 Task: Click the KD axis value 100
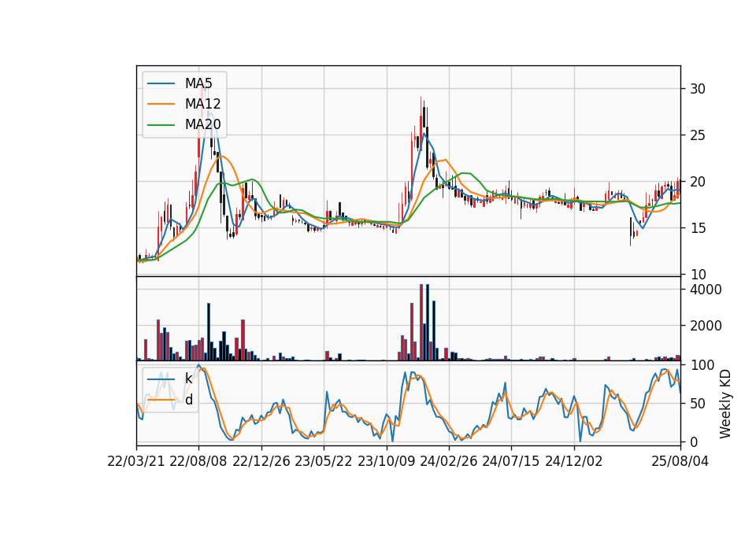tap(702, 365)
